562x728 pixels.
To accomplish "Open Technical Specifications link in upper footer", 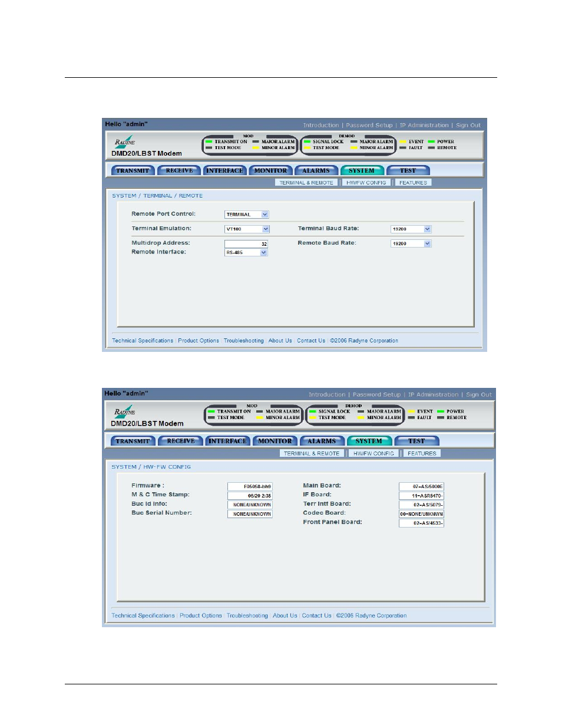I will pyautogui.click(x=143, y=341).
